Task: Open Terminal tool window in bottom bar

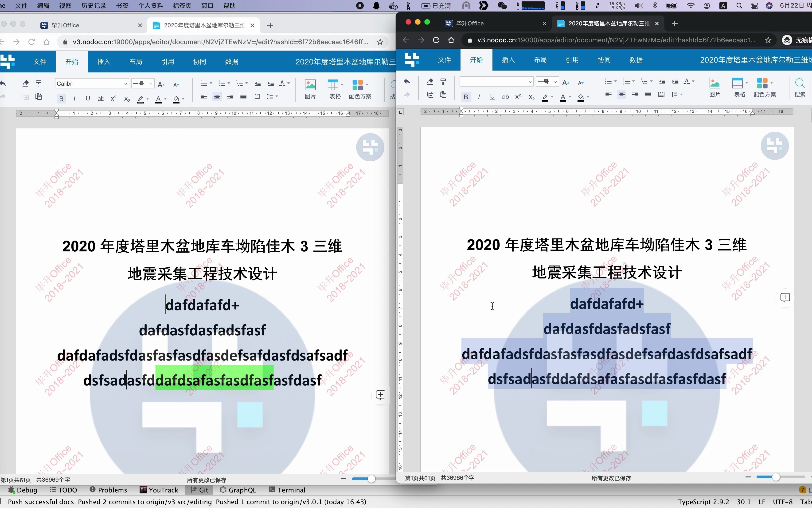Action: [287, 490]
